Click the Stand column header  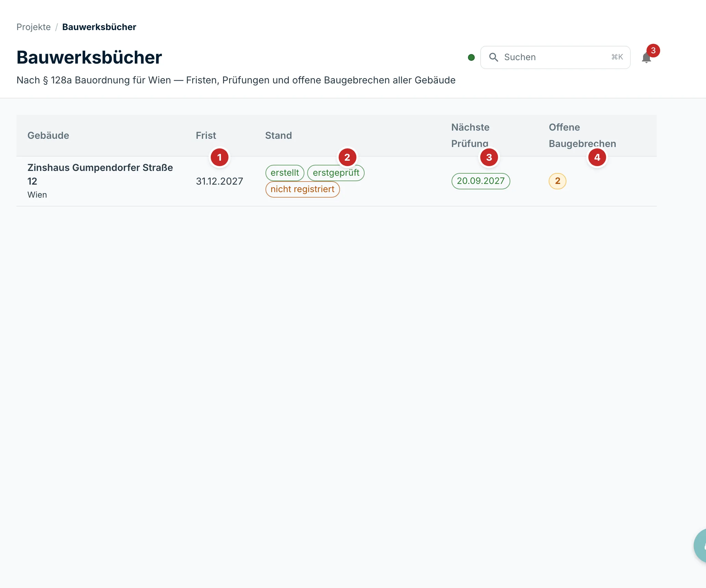coord(278,135)
